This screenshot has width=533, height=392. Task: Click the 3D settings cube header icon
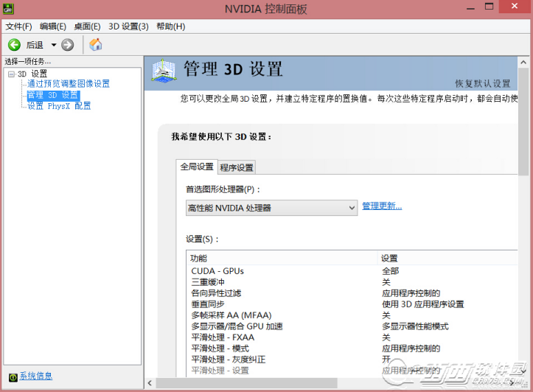point(164,71)
